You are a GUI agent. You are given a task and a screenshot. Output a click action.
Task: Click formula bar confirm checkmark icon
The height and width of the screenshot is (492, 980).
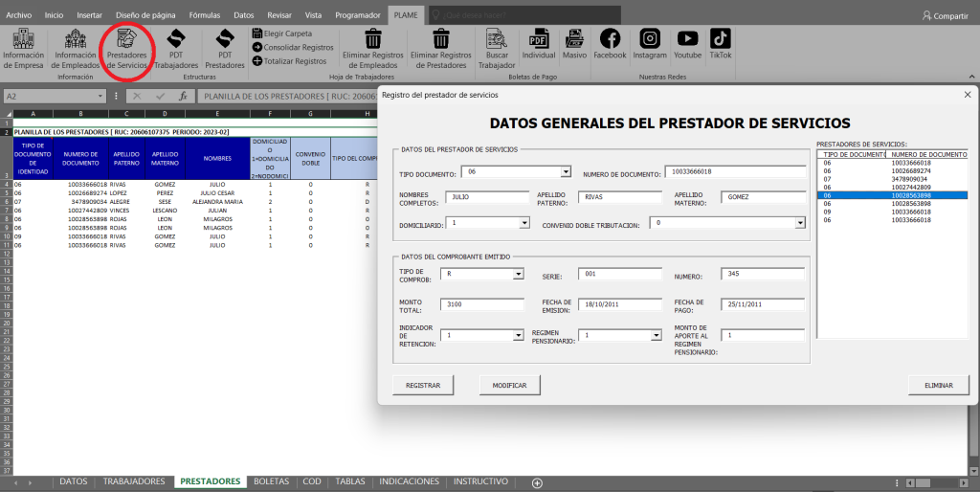tap(161, 97)
